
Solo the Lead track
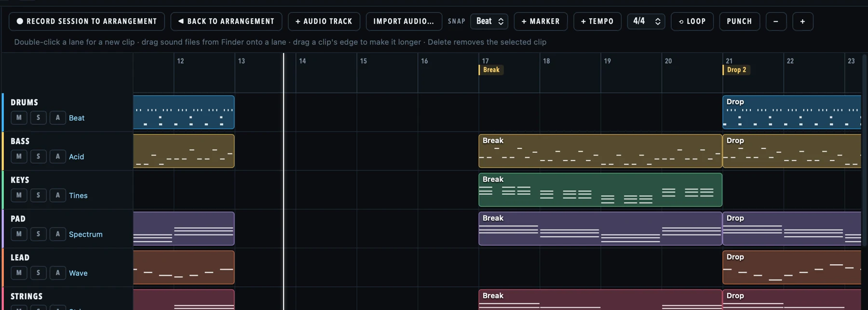[x=38, y=273]
